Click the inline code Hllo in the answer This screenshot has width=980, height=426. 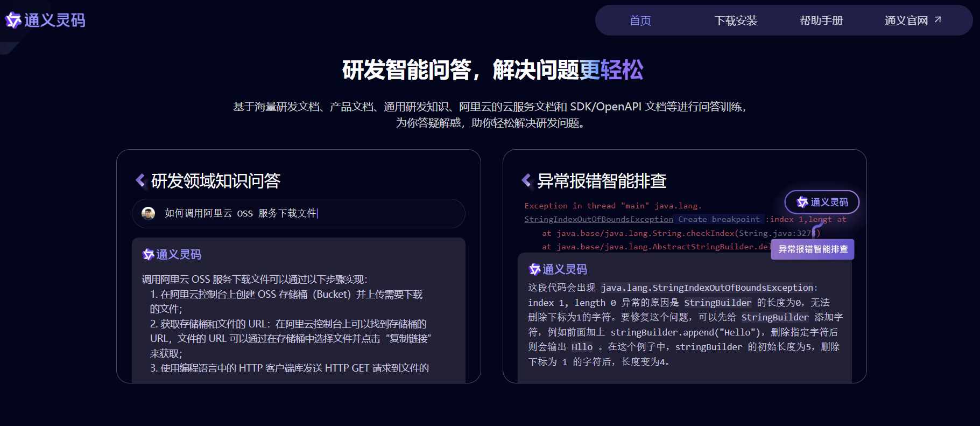[582, 347]
